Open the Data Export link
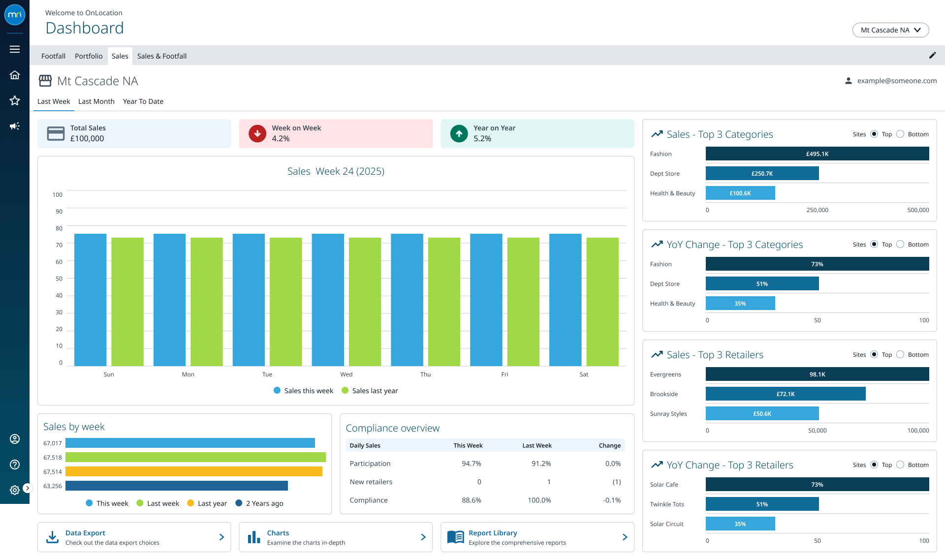 85,533
